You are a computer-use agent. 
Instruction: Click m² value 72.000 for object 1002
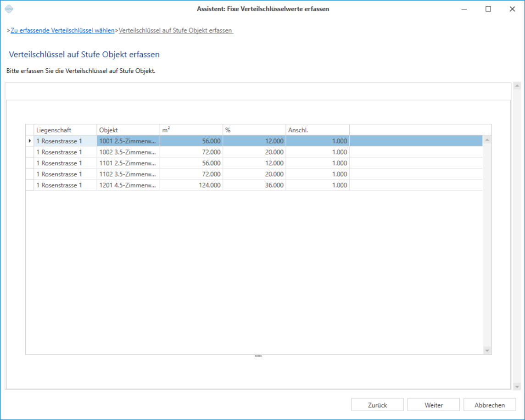[191, 152]
